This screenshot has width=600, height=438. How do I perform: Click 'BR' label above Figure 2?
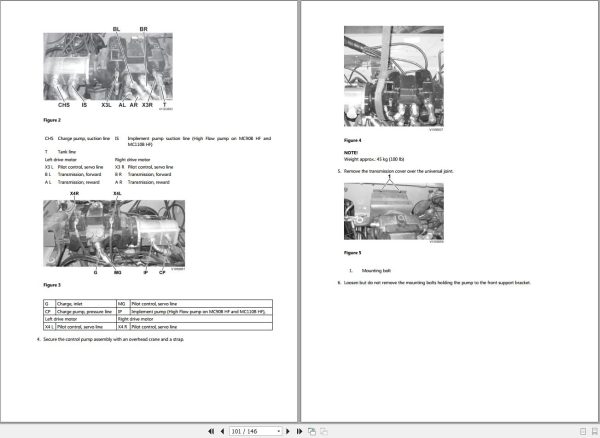click(143, 29)
